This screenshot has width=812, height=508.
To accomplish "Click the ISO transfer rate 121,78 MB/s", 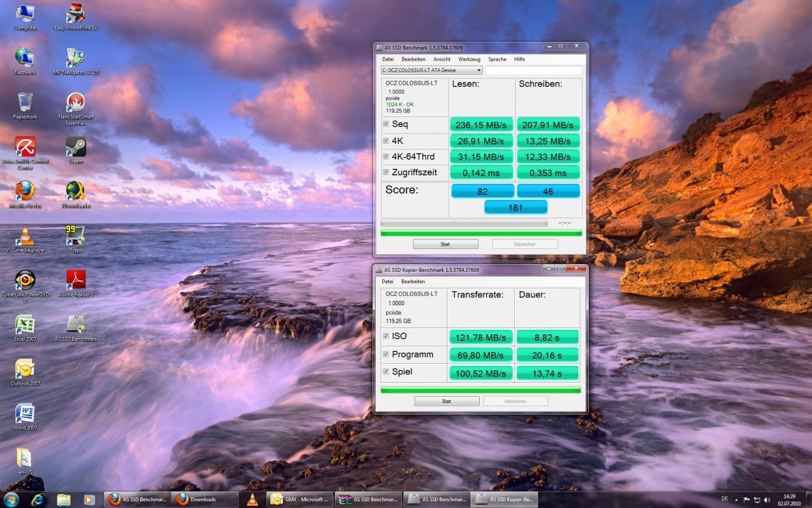I will coord(480,337).
